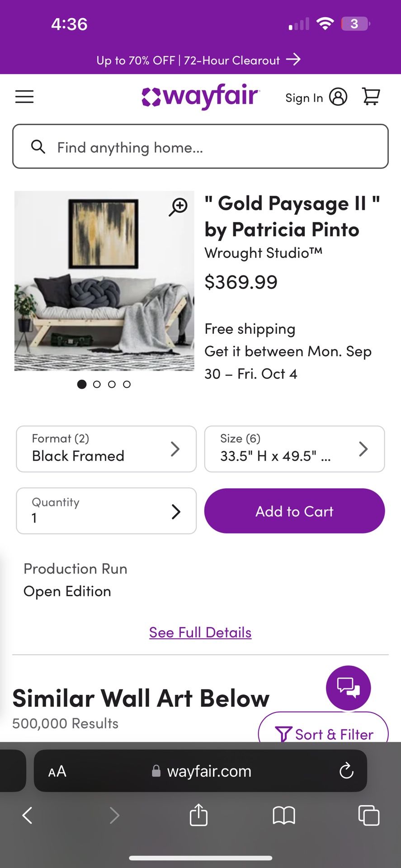
Task: Tap the Safari share icon
Action: click(198, 815)
